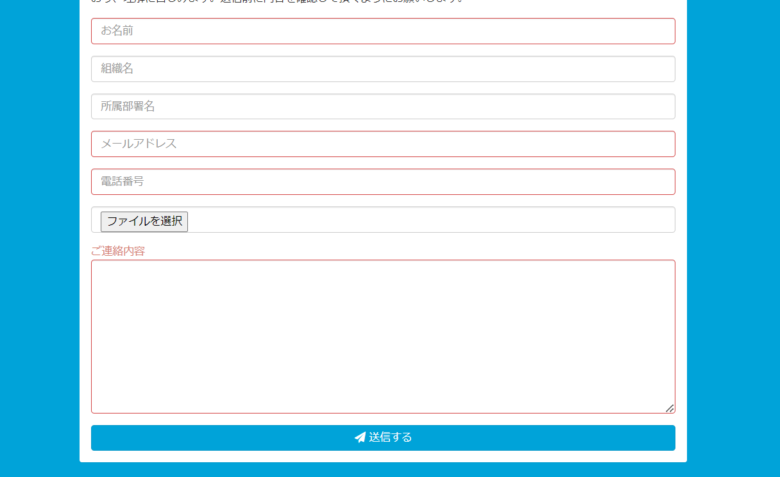The width and height of the screenshot is (780, 477).
Task: Focus the 組織名 organization field
Action: click(x=383, y=69)
